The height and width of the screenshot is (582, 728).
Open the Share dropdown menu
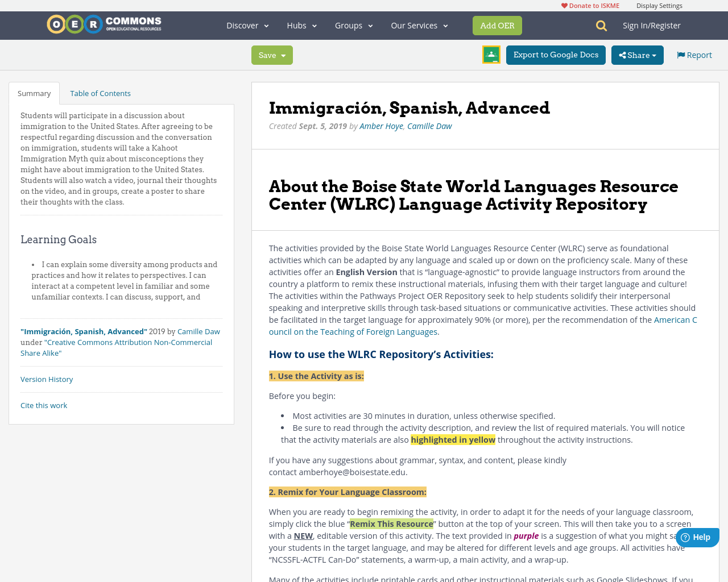point(637,54)
